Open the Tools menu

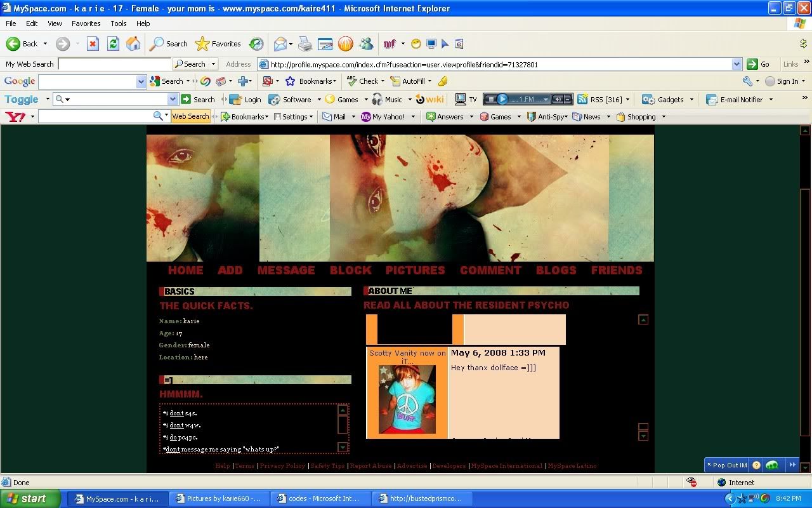(119, 23)
